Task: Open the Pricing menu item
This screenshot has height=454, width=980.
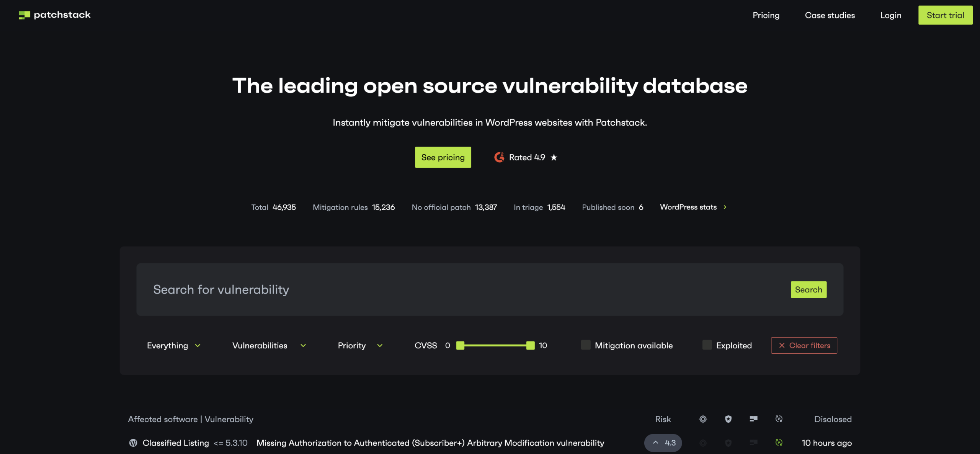Action: 766,15
